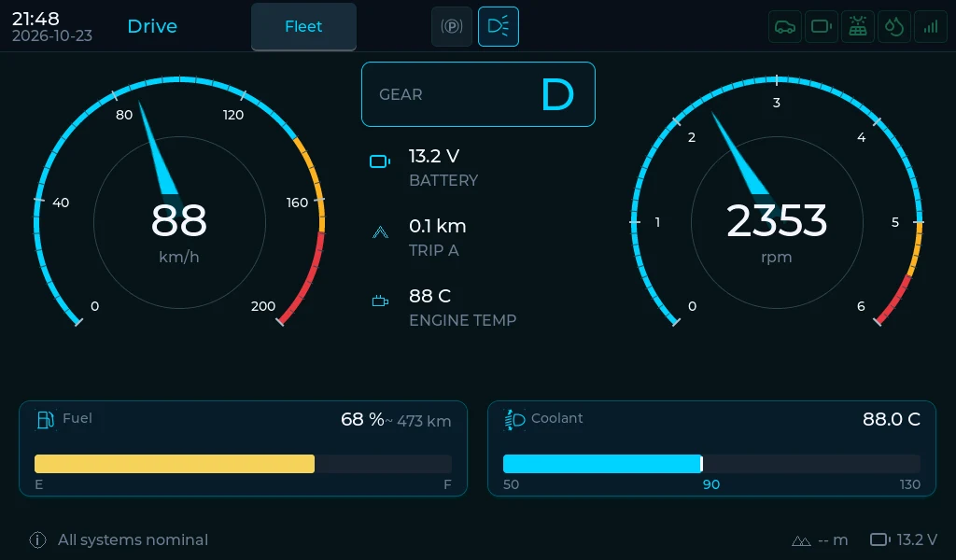
Task: Open the vehicle status car icon
Action: [784, 27]
